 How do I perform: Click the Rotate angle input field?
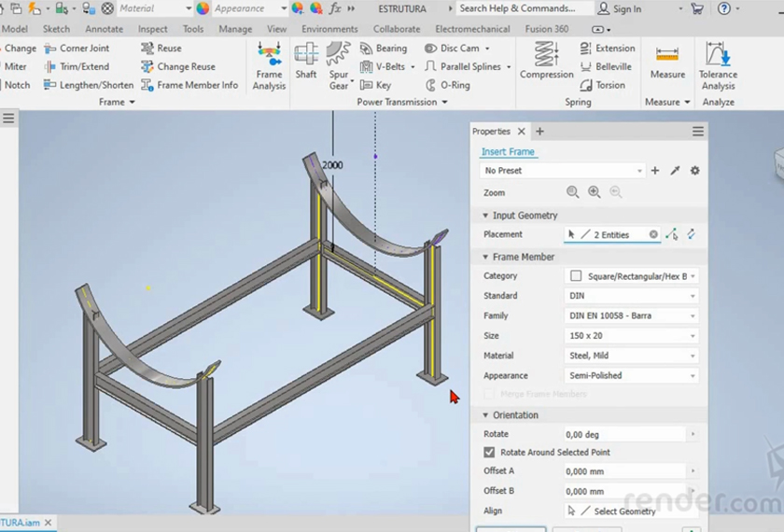point(625,435)
